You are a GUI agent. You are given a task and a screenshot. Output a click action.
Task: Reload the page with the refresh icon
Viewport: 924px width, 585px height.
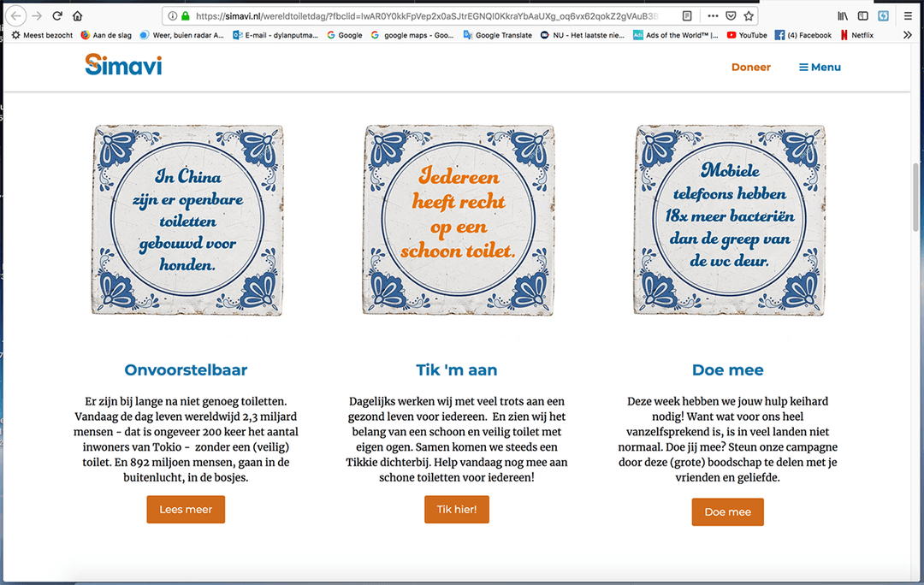click(x=57, y=15)
